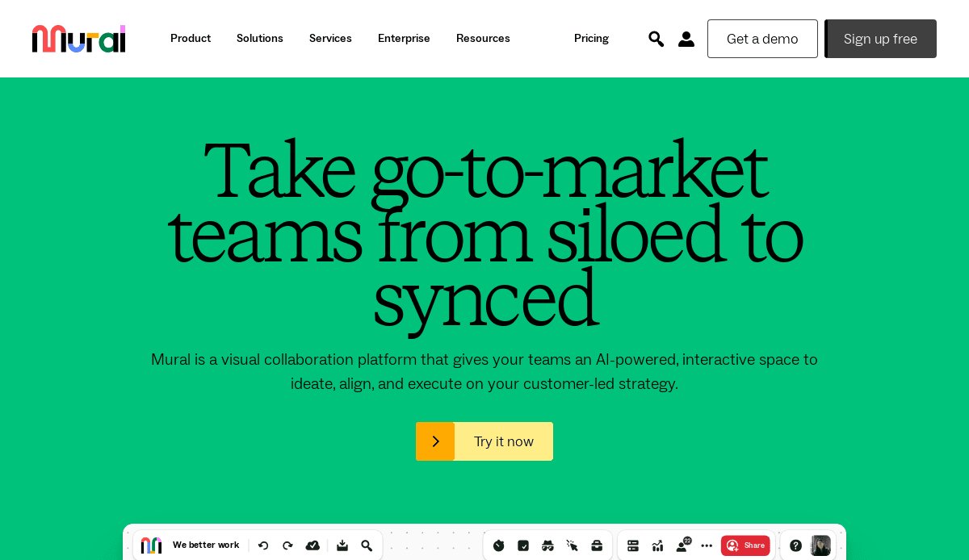Open the Resources menu
The image size is (969, 560).
coord(483,38)
